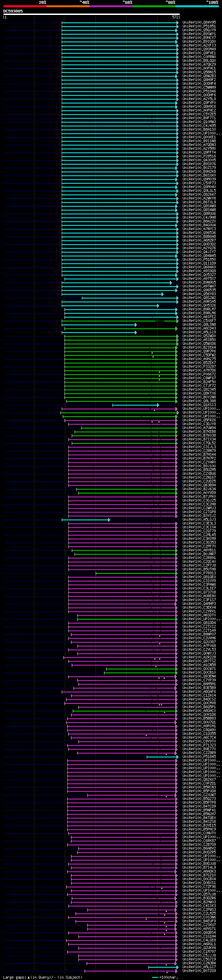Viewport: 222px width, 980px height.
Task: Select the UniRef100_B4EUF9 label
Action: (199, 921)
